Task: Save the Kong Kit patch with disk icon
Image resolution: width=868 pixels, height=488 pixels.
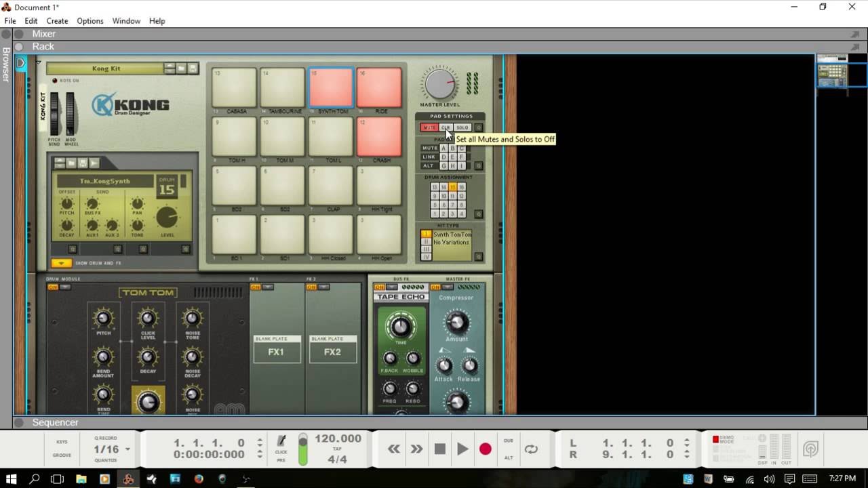Action: click(x=193, y=68)
